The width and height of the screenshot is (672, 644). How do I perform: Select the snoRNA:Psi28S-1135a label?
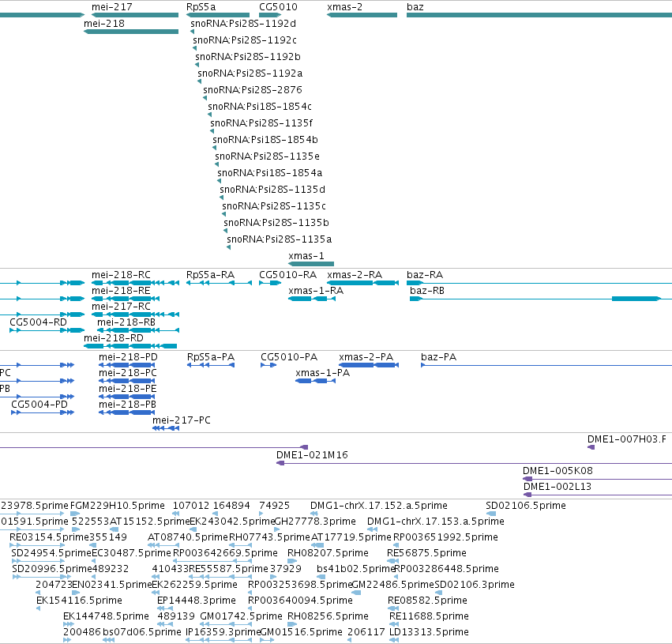coord(279,239)
